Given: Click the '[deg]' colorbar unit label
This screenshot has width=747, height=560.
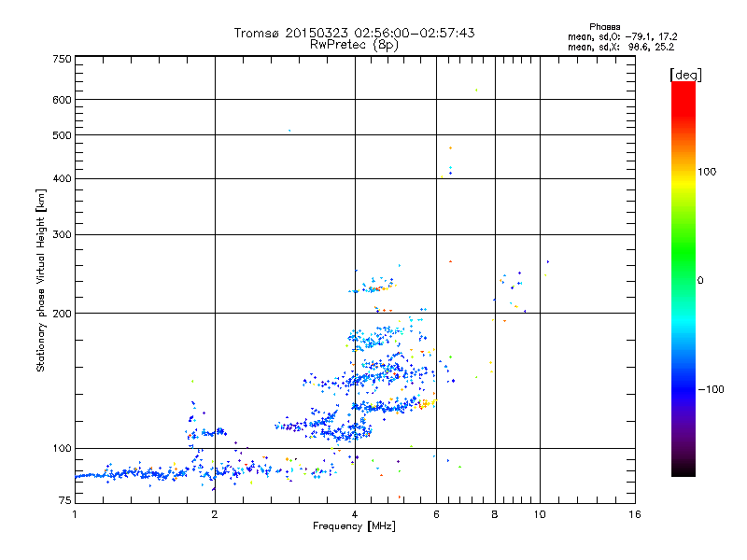Looking at the screenshot, I should pos(685,75).
